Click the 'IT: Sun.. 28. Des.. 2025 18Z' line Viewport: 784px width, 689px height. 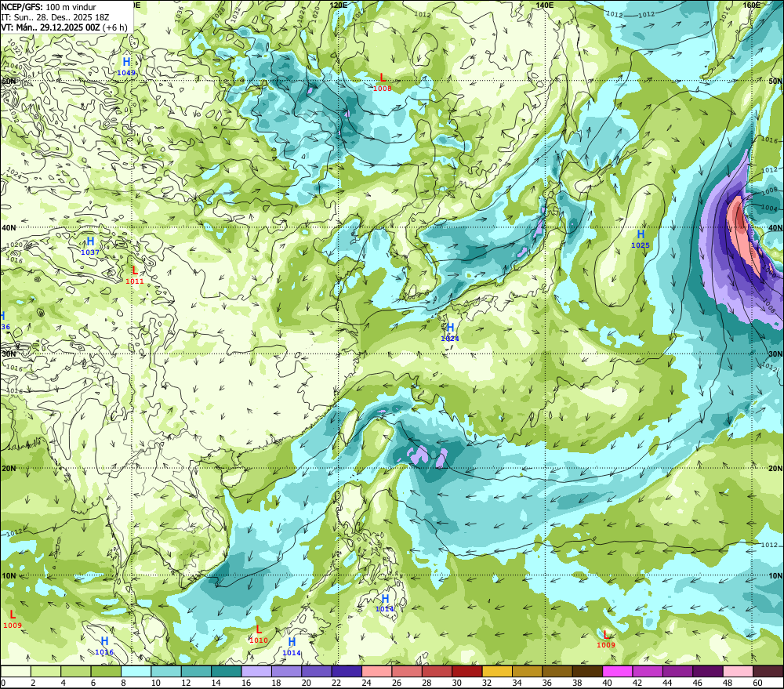(x=55, y=17)
